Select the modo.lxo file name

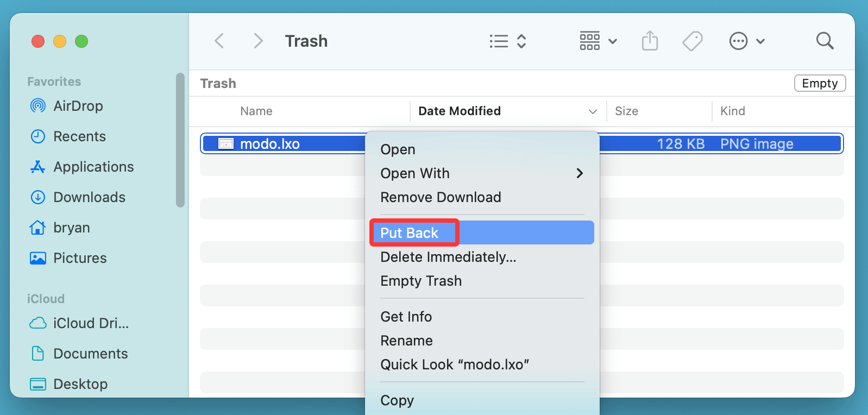click(270, 144)
